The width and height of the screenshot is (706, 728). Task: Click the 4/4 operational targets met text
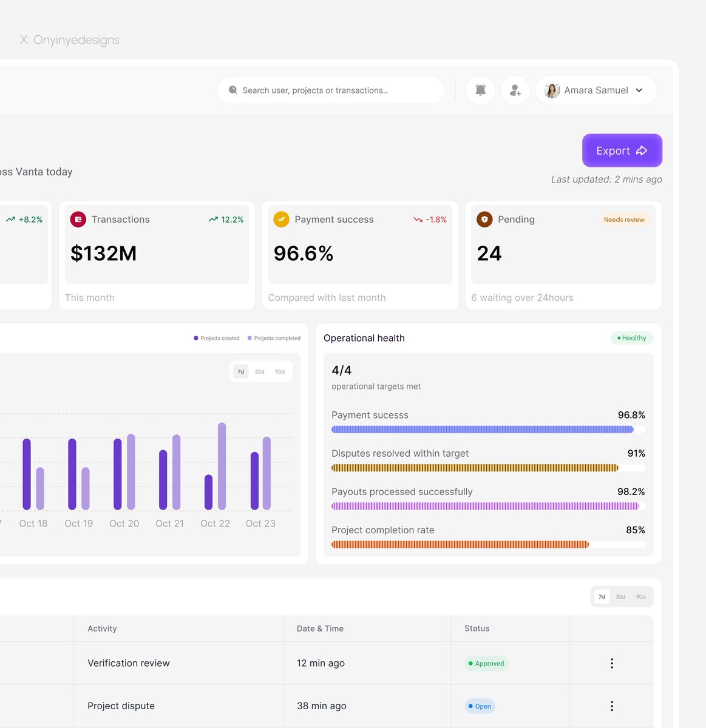click(x=376, y=377)
